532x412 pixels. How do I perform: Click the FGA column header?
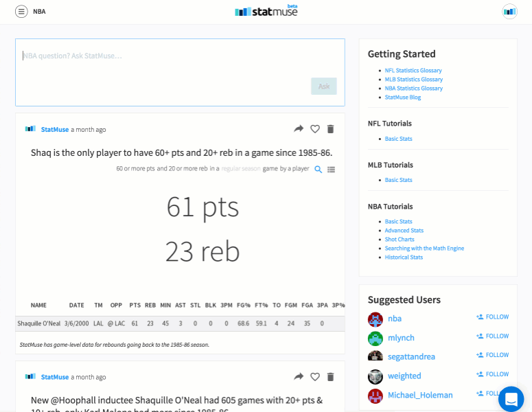(x=307, y=305)
